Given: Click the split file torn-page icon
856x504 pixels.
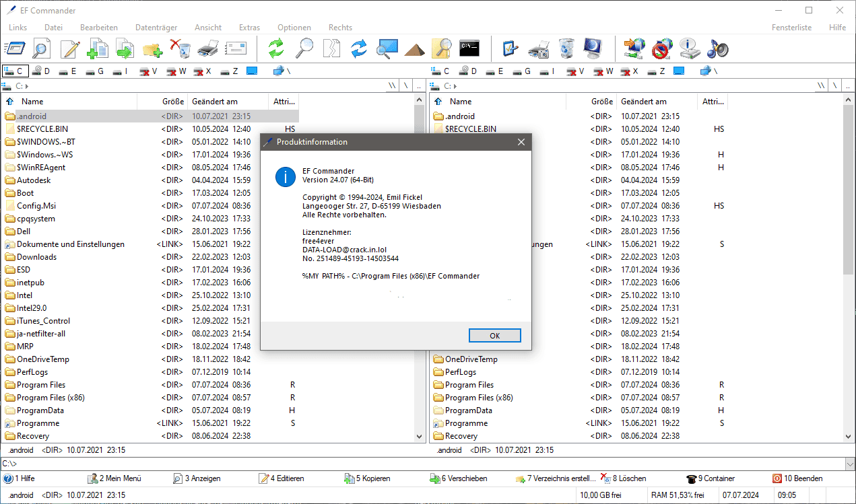Looking at the screenshot, I should point(331,48).
